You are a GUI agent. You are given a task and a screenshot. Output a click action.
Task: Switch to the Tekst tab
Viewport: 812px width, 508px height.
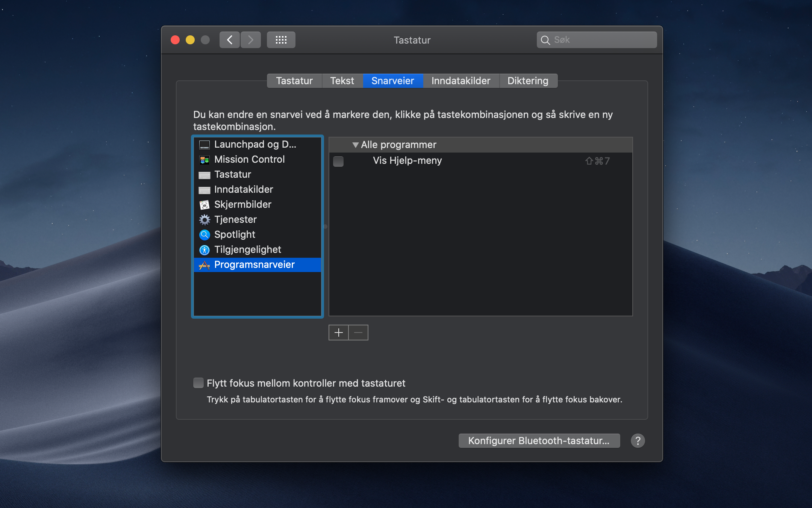coord(342,81)
